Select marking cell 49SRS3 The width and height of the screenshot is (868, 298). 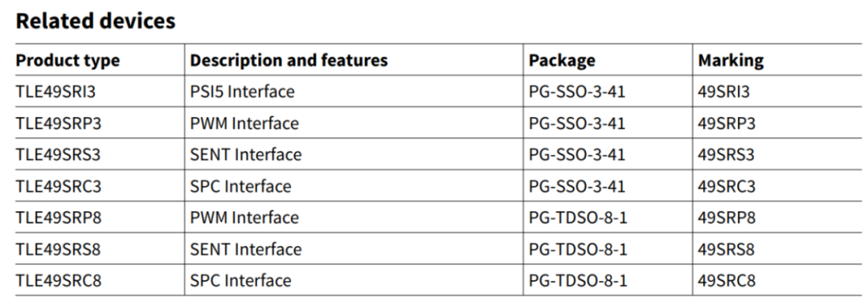[x=726, y=154]
